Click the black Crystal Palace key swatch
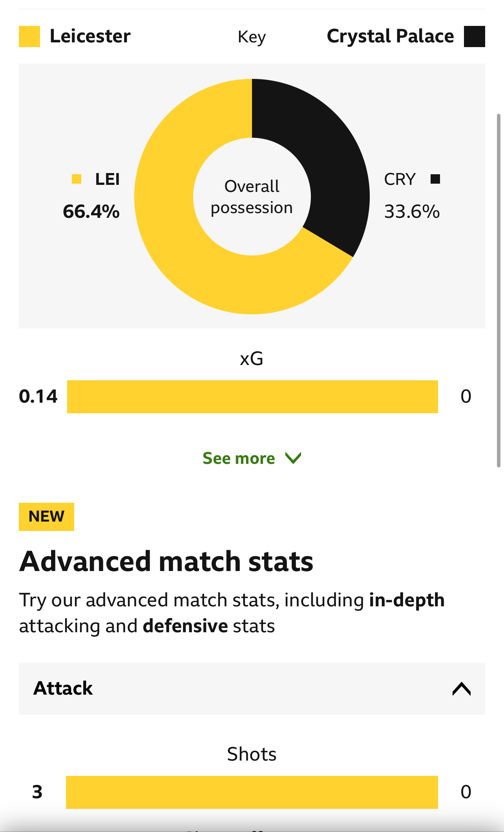The width and height of the screenshot is (504, 832). tap(474, 36)
